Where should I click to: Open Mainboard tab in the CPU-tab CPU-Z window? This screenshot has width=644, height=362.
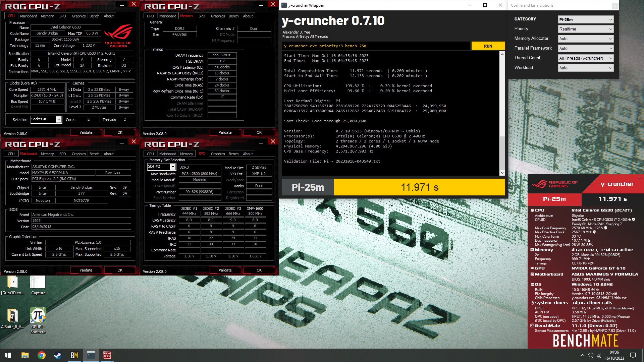[29, 16]
